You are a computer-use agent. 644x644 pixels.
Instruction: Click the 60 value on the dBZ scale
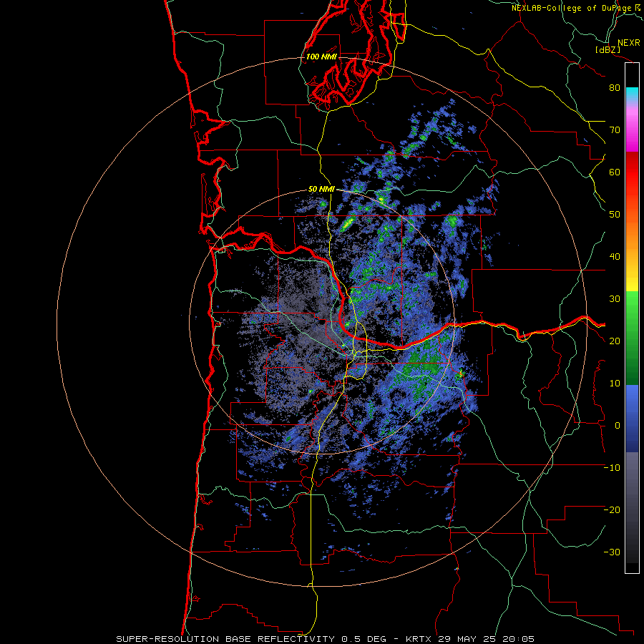tap(615, 172)
